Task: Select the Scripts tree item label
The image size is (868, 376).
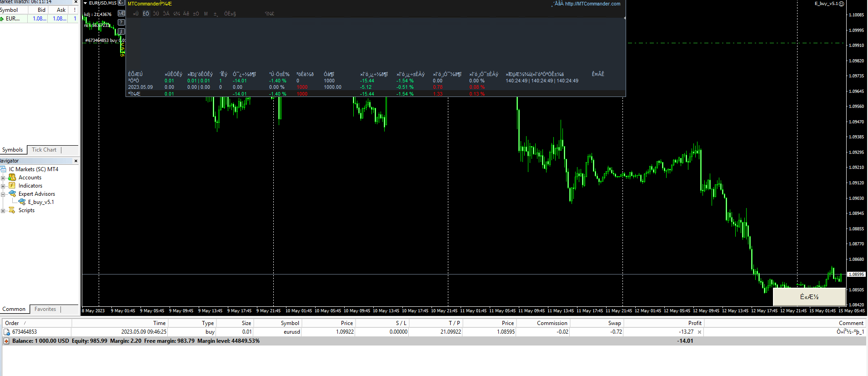Action: tap(26, 210)
